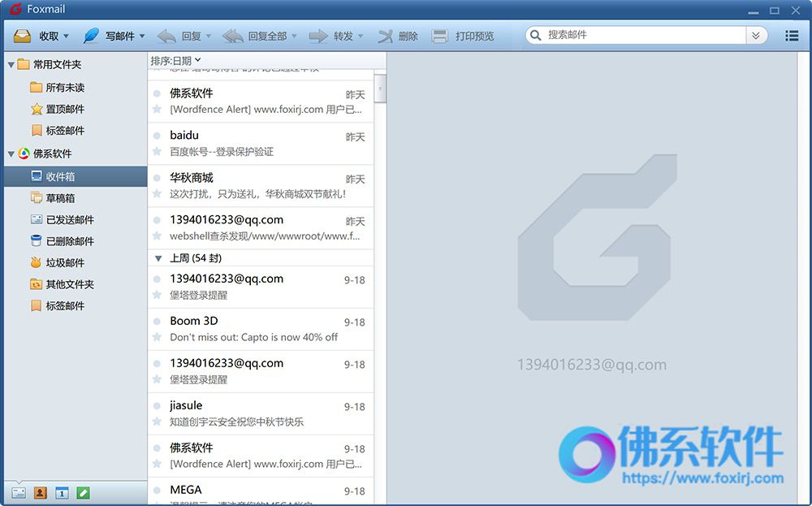Image resolution: width=812 pixels, height=506 pixels.
Task: Open the Boom 3D Capto email
Action: pyautogui.click(x=261, y=330)
